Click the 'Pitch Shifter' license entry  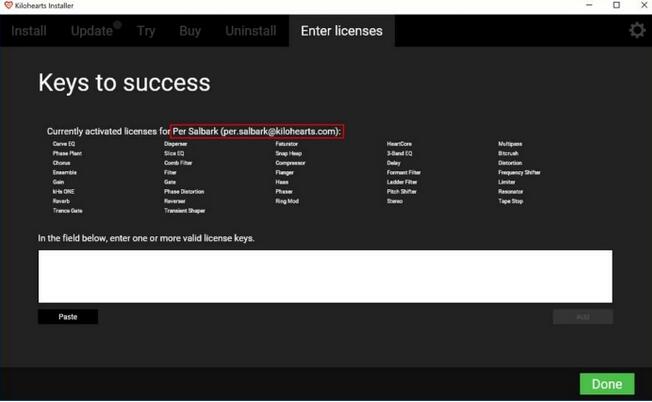402,192
